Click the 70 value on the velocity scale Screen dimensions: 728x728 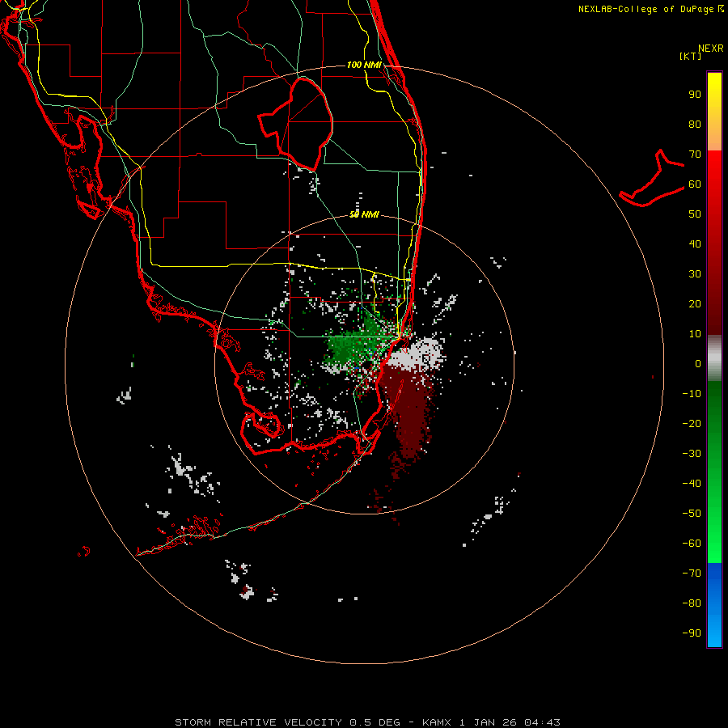[695, 154]
